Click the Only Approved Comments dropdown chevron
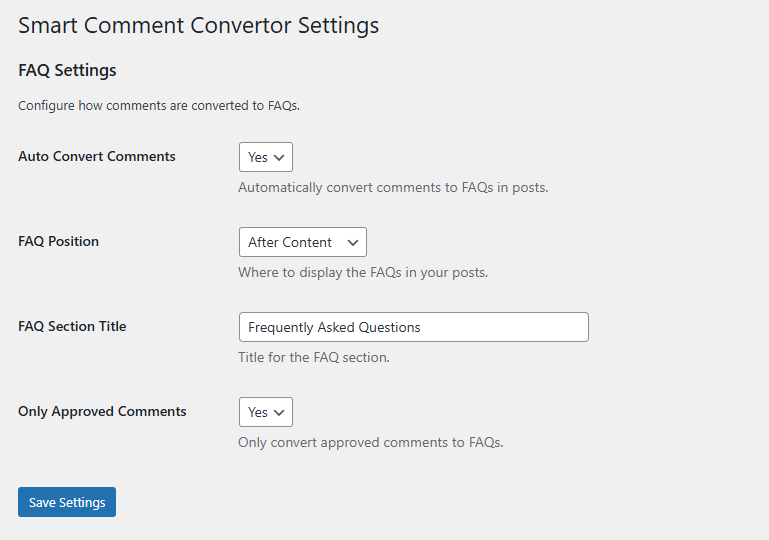769x540 pixels. coord(279,412)
